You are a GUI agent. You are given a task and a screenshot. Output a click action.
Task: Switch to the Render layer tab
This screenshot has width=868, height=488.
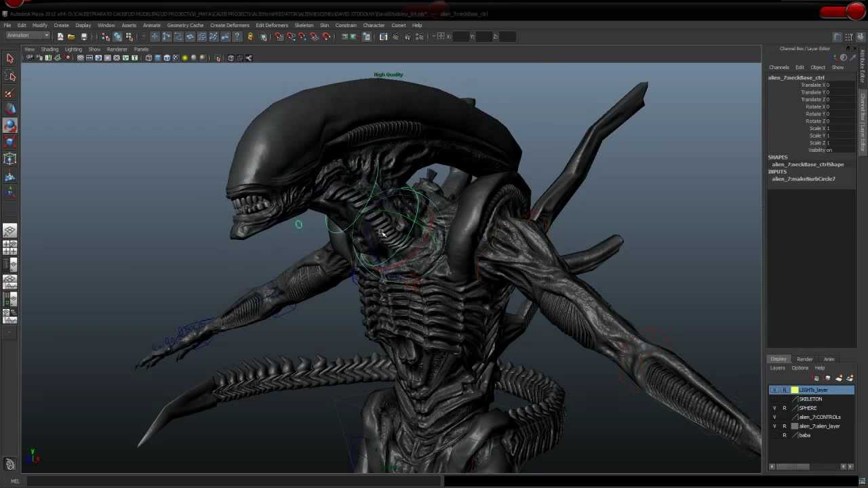[804, 359]
